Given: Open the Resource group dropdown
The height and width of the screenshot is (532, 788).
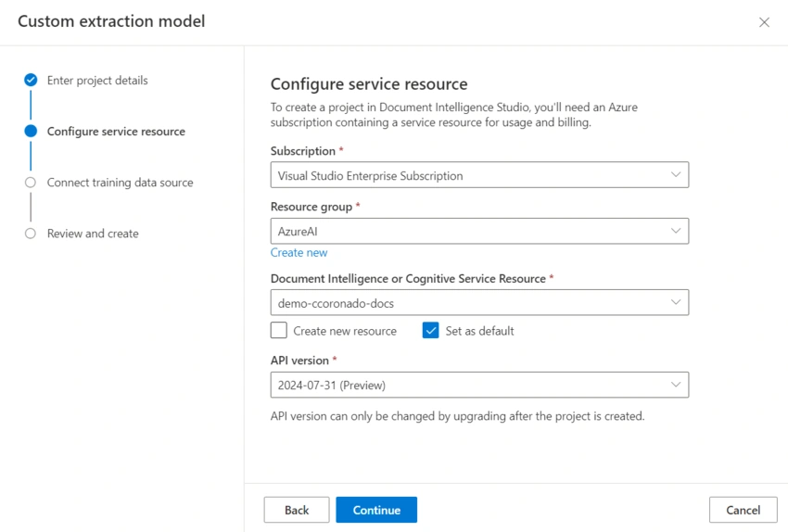Looking at the screenshot, I should coord(479,231).
